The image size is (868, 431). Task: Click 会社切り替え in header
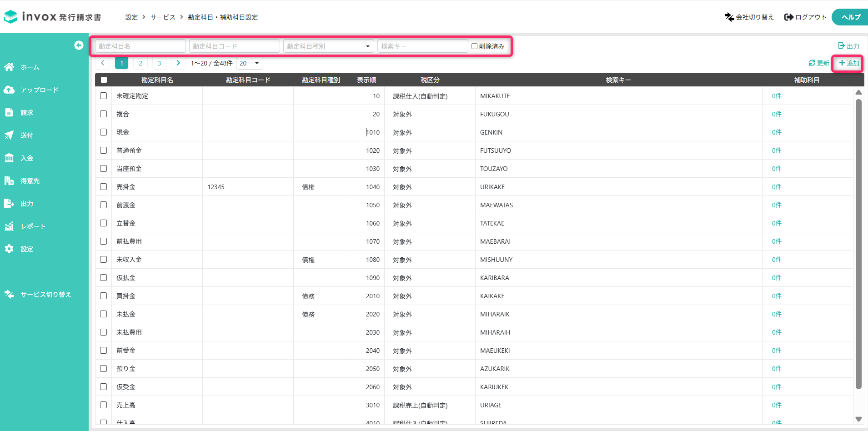pyautogui.click(x=749, y=17)
